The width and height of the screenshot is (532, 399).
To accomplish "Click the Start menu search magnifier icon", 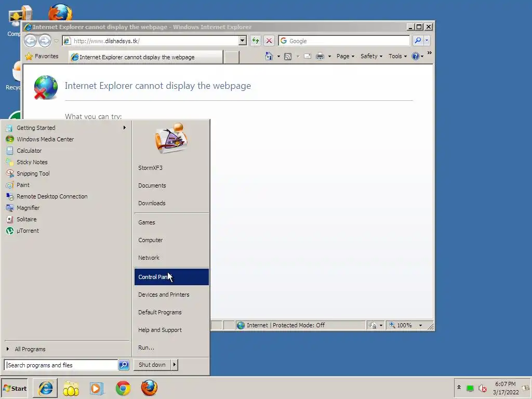I will [124, 365].
